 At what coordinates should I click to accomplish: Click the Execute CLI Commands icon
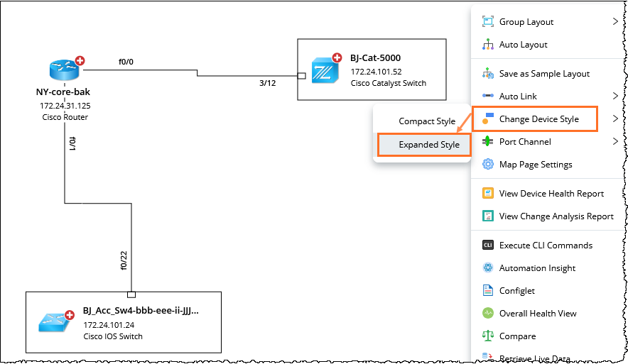point(488,246)
